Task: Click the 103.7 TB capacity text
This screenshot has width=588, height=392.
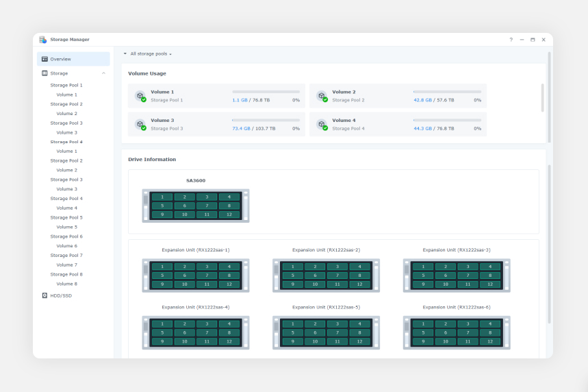Action: point(266,128)
